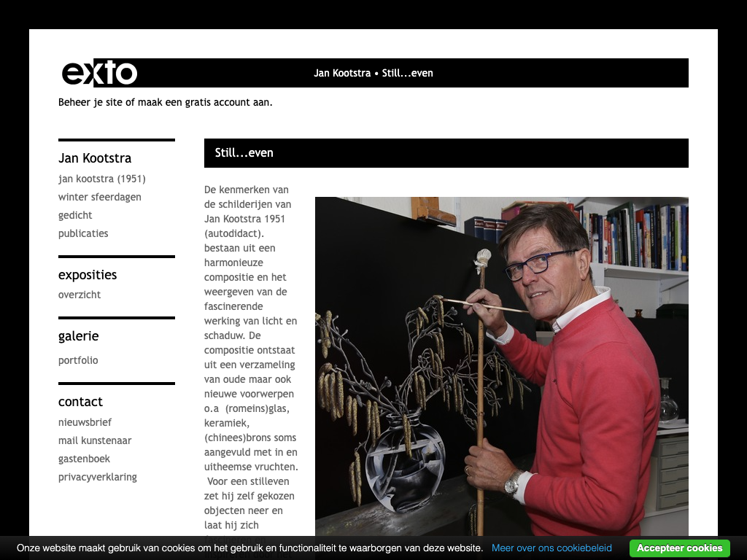747x560 pixels.
Task: Open 'Meer over ons cookiebeleid' link
Action: pyautogui.click(x=551, y=548)
